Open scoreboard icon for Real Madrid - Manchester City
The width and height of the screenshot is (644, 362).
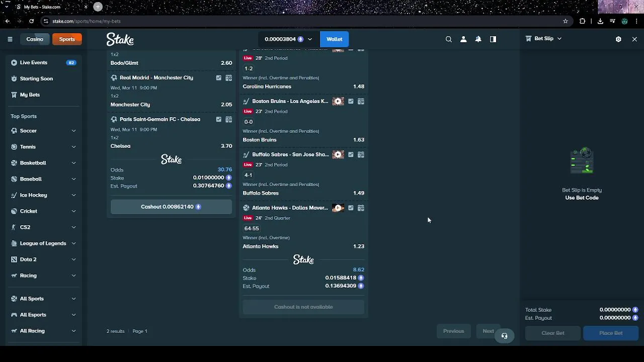[x=228, y=78]
